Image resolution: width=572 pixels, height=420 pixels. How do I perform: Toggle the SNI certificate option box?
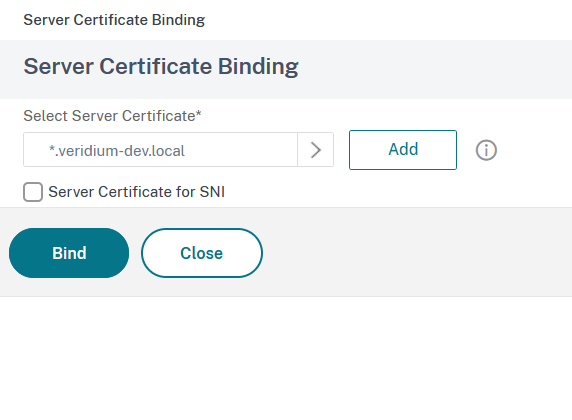point(33,192)
